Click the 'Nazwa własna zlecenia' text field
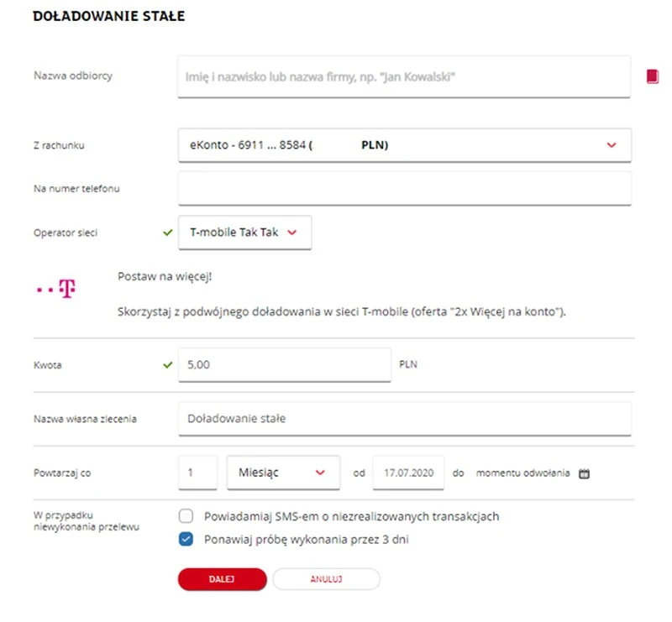This screenshot has height=622, width=672. pos(404,418)
